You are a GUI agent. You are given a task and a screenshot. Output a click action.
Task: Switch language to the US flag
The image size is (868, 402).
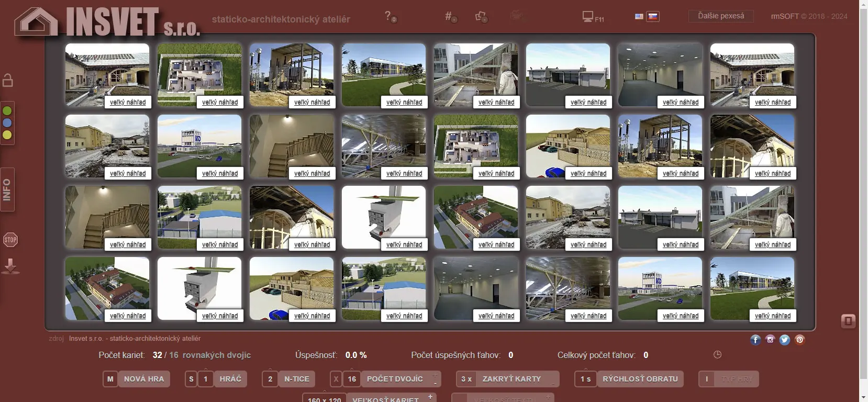pyautogui.click(x=639, y=17)
